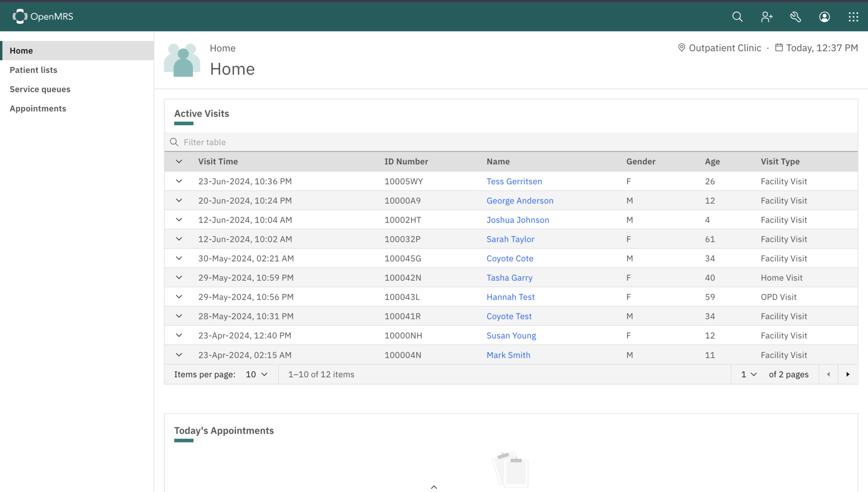The image size is (868, 492).
Task: Click the OpenMRS logo
Action: click(43, 17)
